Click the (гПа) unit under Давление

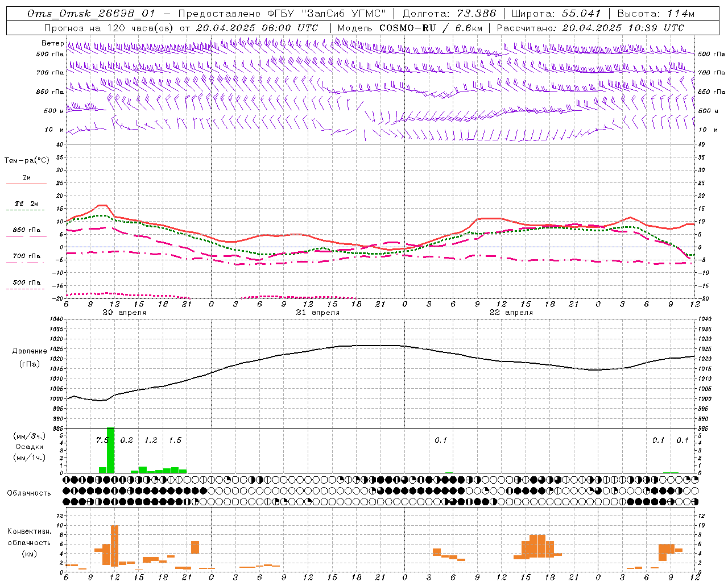point(30,364)
